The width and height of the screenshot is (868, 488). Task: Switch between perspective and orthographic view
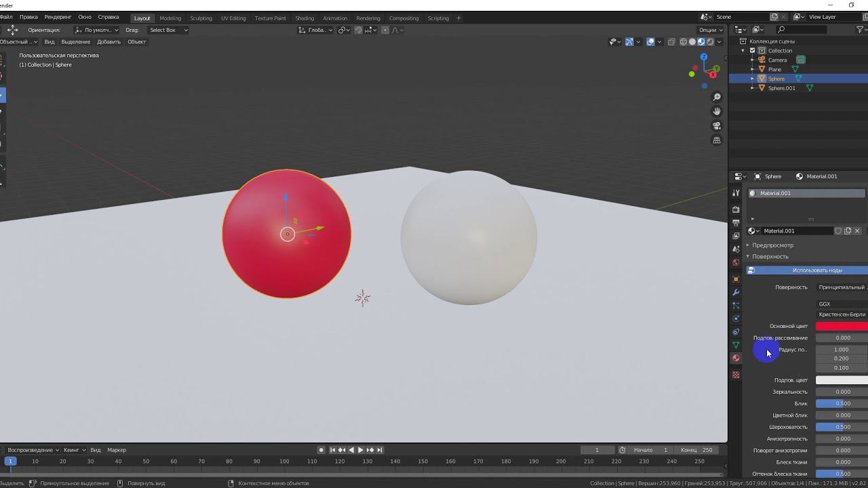717,140
